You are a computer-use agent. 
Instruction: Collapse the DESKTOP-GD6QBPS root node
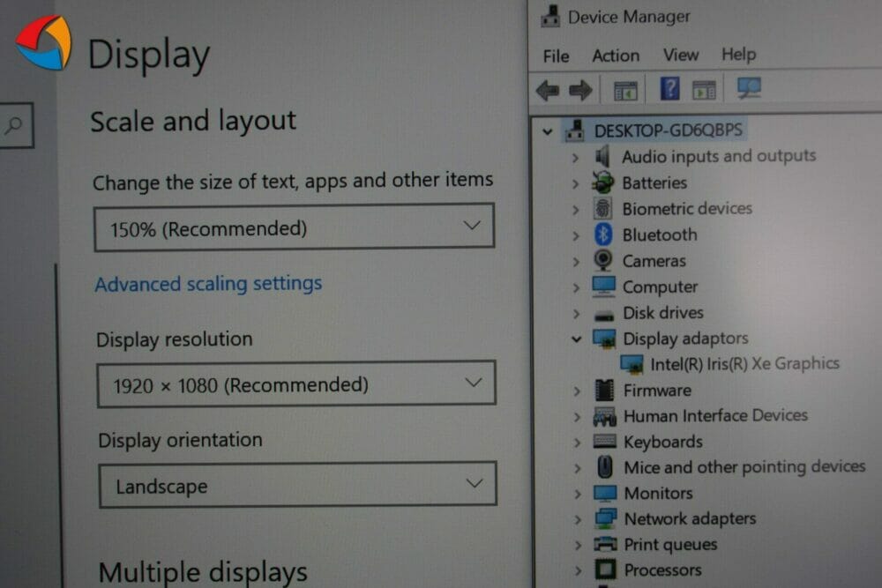pos(548,132)
